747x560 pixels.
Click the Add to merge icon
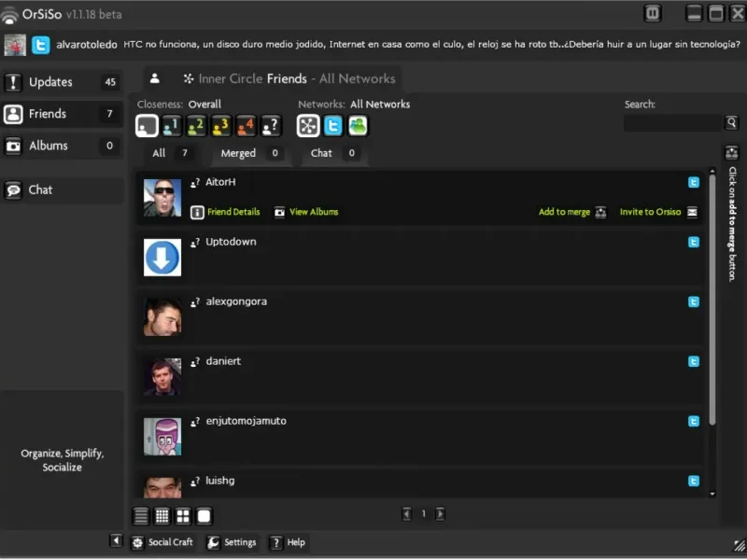600,213
